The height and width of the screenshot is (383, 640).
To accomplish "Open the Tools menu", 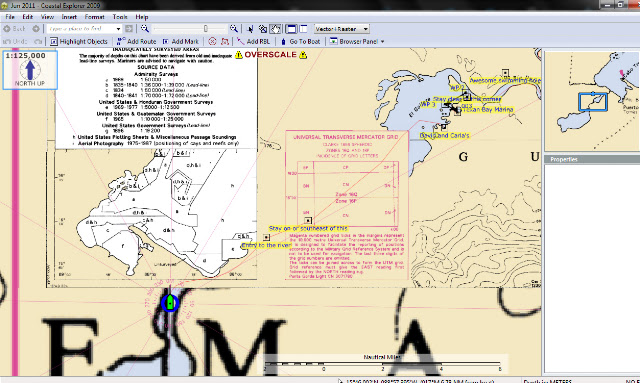I will (120, 17).
